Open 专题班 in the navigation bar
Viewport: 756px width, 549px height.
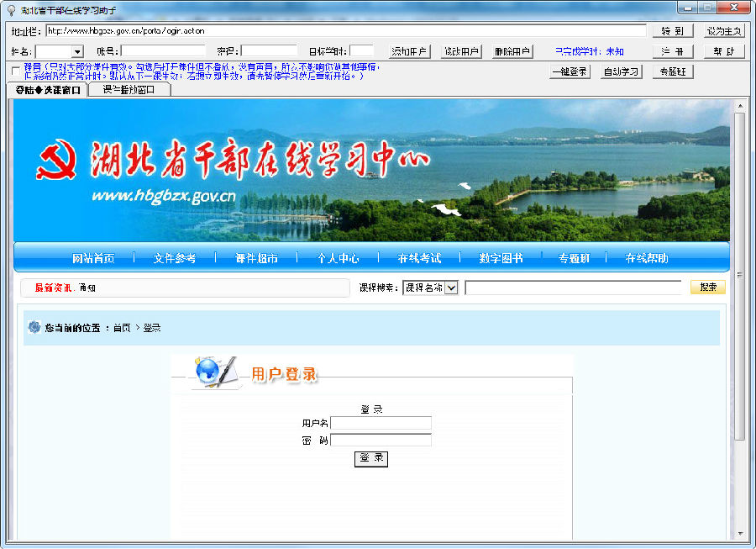tap(574, 258)
